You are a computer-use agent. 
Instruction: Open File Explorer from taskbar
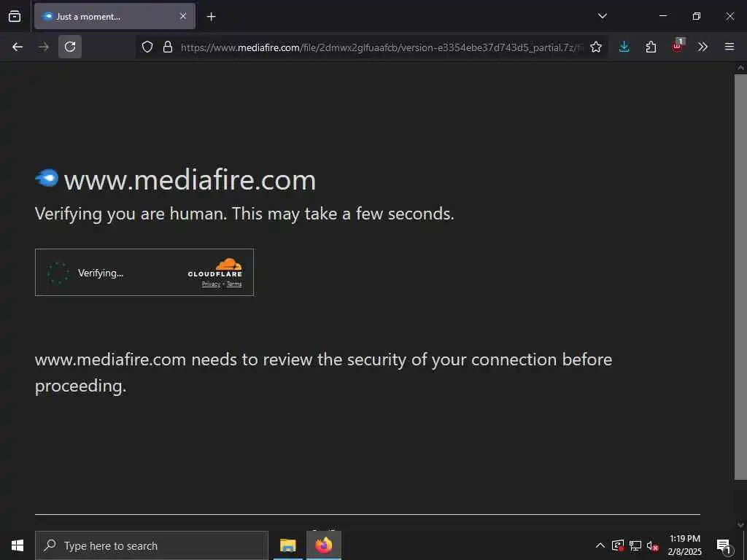(x=287, y=545)
